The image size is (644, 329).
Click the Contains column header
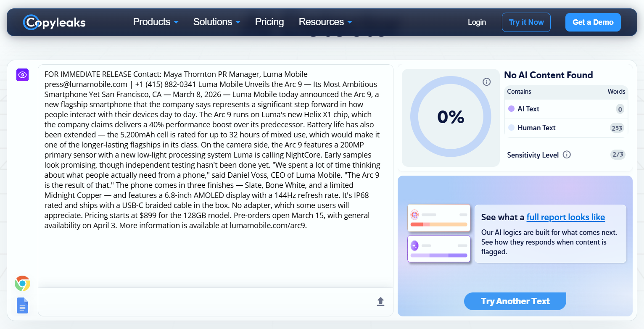pos(519,92)
